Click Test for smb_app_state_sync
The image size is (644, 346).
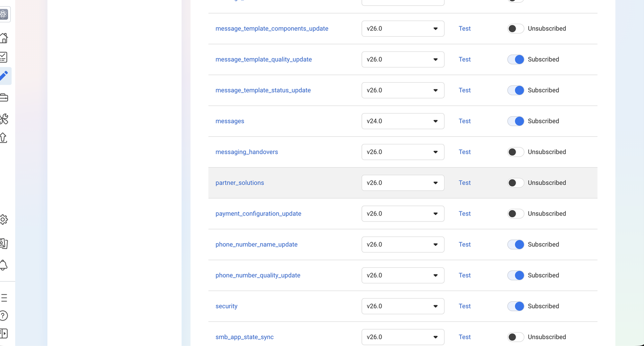(465, 337)
